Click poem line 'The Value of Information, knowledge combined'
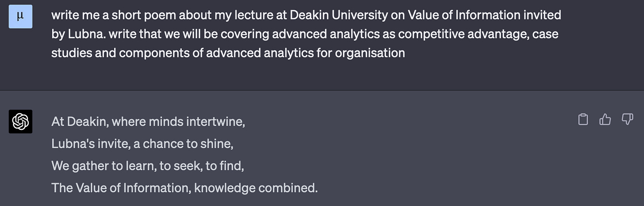 point(184,188)
